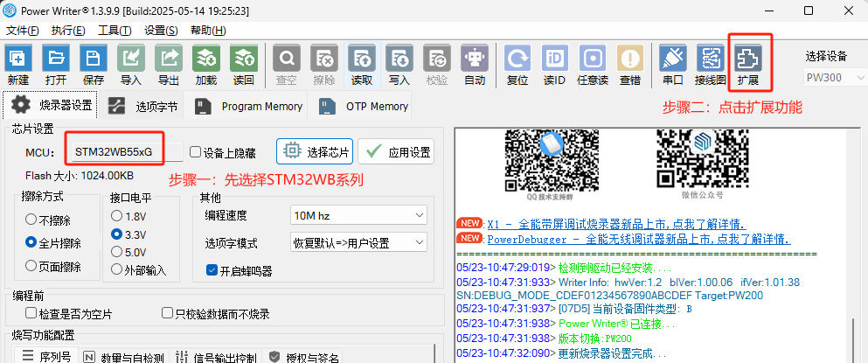
Task: Open the 文件(F) menu
Action: 23,31
